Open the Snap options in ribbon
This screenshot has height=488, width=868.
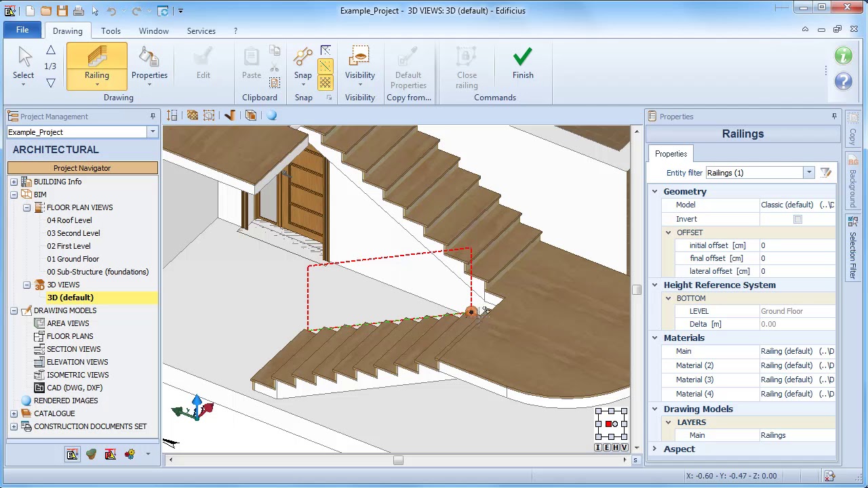(303, 66)
